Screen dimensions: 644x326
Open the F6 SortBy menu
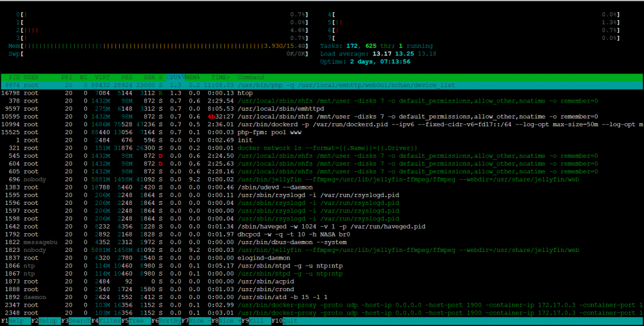pos(166,321)
